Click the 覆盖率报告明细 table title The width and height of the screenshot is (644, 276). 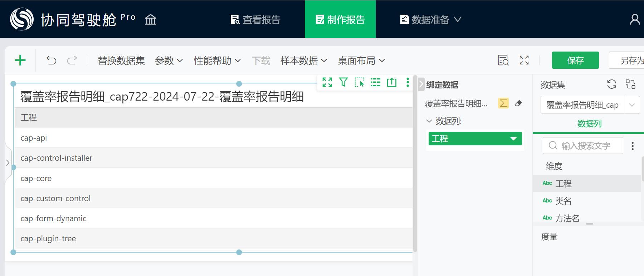click(x=162, y=97)
